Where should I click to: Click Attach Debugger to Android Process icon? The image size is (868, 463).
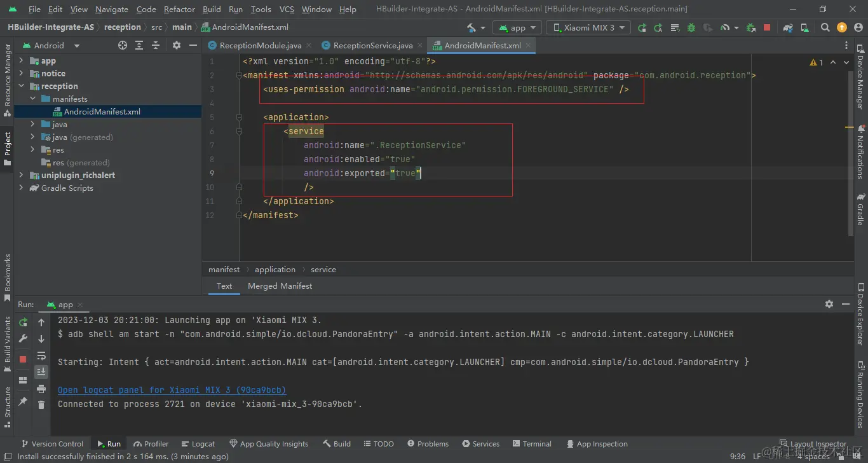751,28
